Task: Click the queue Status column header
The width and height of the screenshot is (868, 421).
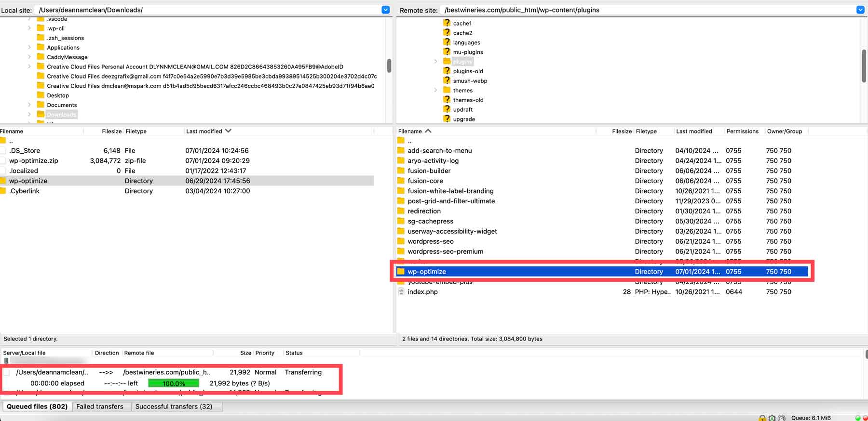Action: click(294, 353)
